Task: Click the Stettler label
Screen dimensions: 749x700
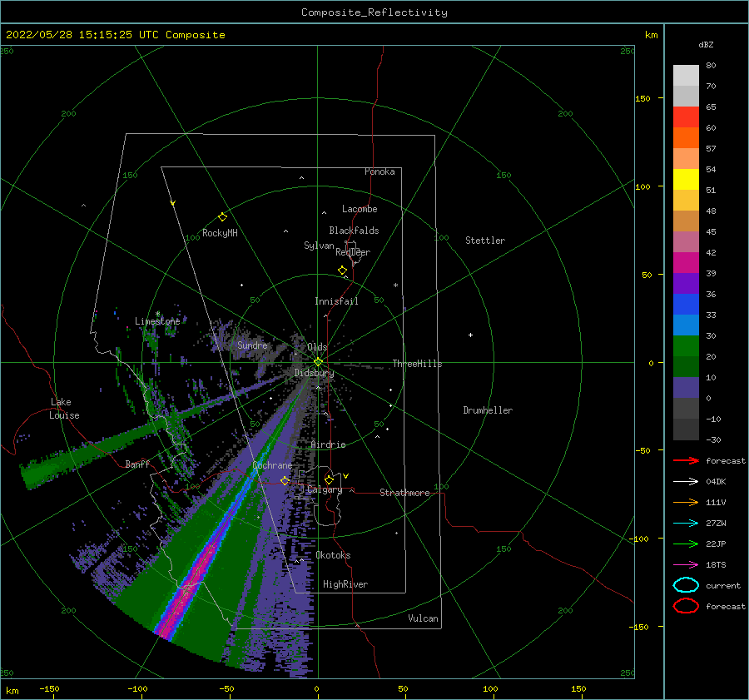Action: 485,241
